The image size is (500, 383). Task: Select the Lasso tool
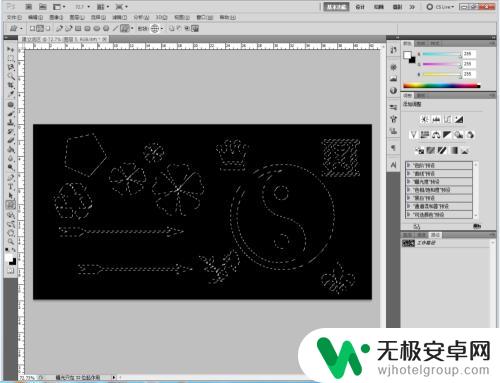pos(11,68)
